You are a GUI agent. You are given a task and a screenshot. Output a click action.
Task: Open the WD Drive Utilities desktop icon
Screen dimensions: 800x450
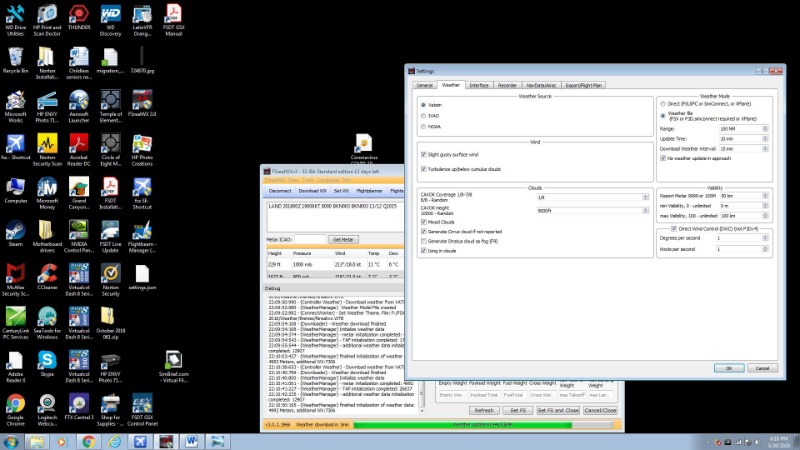[x=15, y=20]
